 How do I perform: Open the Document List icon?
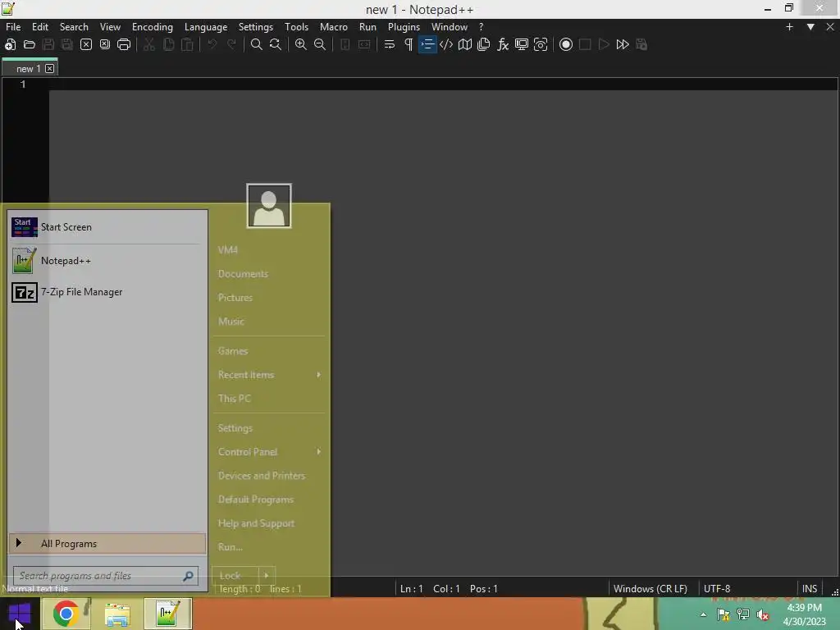[484, 44]
